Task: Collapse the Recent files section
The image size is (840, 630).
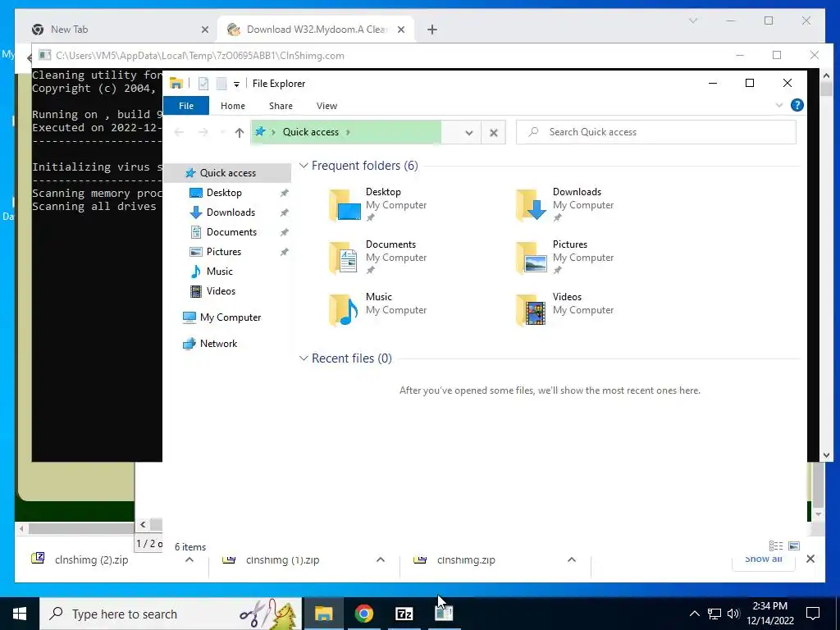Action: [304, 358]
